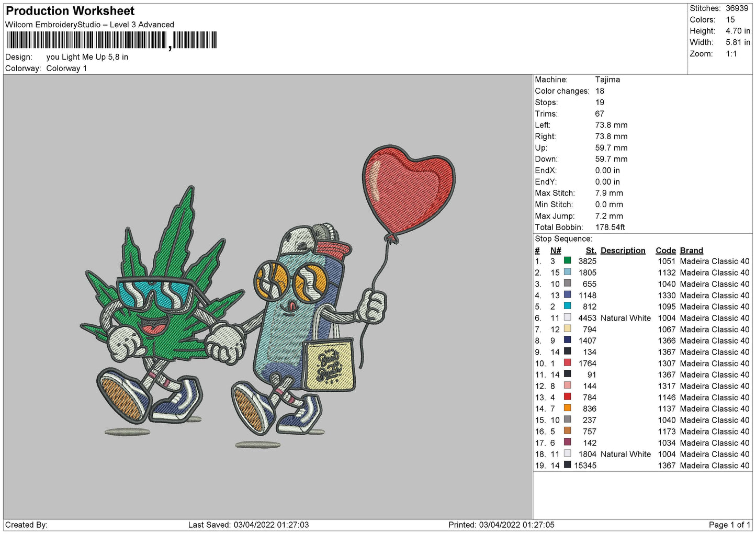Click the St. column header

tap(591, 251)
